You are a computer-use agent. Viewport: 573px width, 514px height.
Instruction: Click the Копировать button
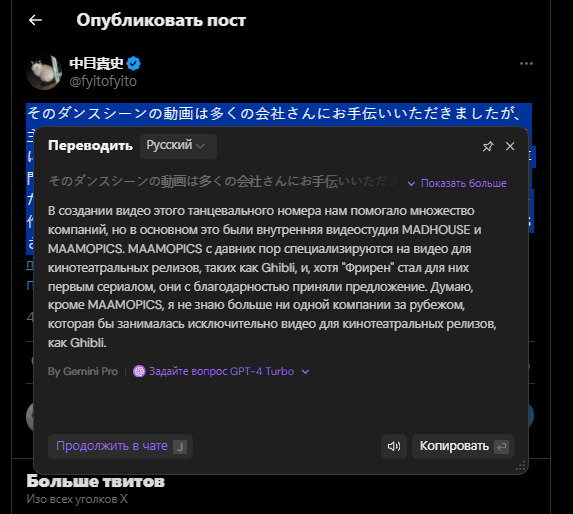463,446
